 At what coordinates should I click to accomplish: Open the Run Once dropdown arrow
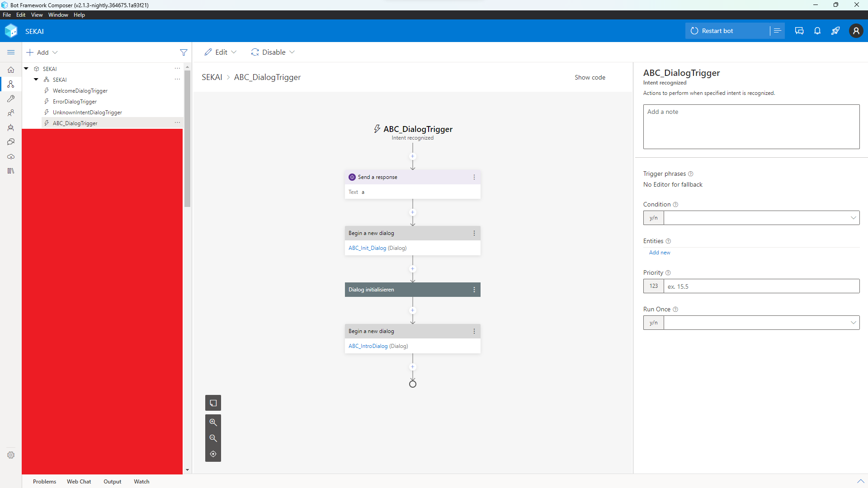(853, 322)
